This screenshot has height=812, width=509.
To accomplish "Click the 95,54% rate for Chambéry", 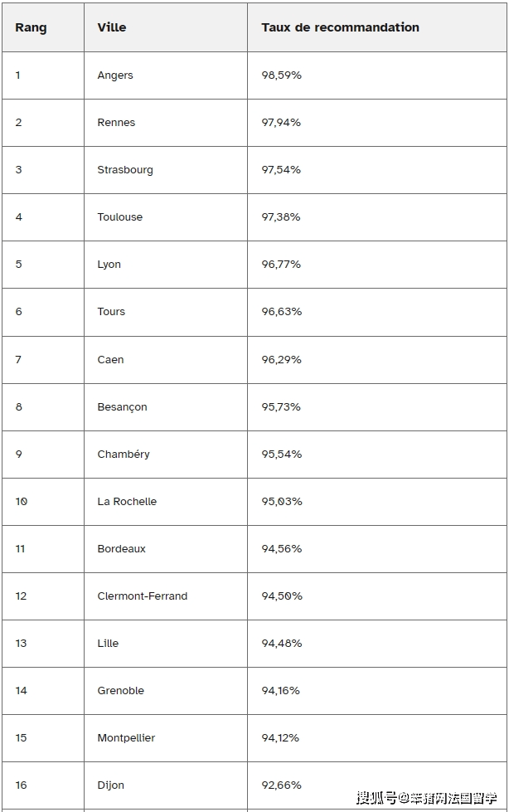I will pos(282,455).
